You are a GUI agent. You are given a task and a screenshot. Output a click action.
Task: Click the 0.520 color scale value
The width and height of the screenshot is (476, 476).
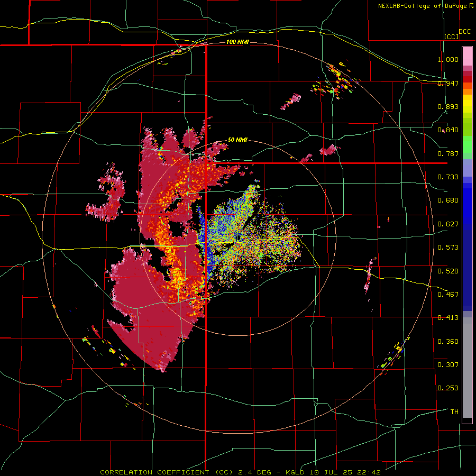[x=448, y=271]
